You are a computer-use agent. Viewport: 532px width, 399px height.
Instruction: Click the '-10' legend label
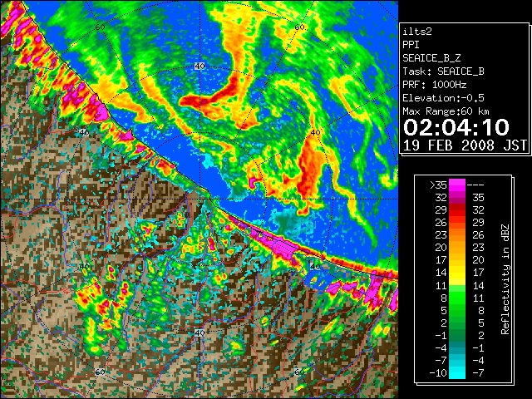pos(438,373)
